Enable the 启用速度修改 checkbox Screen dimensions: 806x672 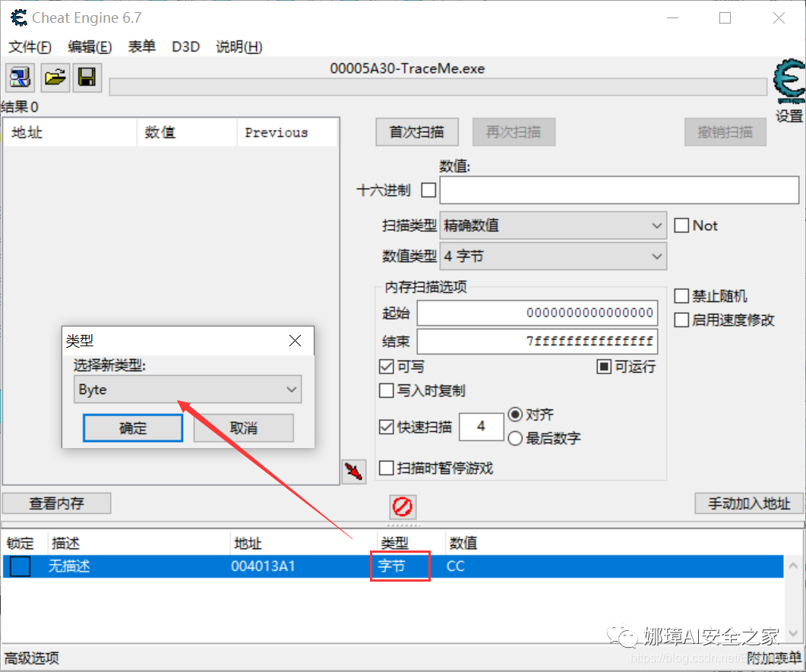click(681, 320)
